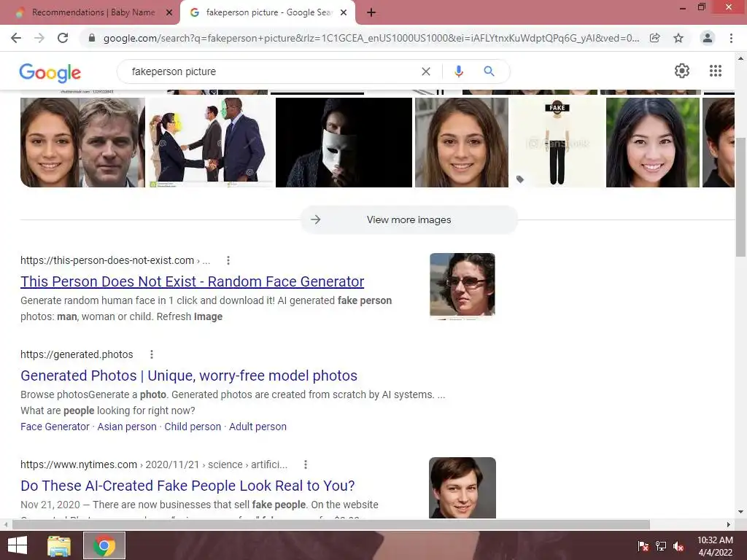
Task: Open the Adult person sitelink
Action: click(x=258, y=427)
